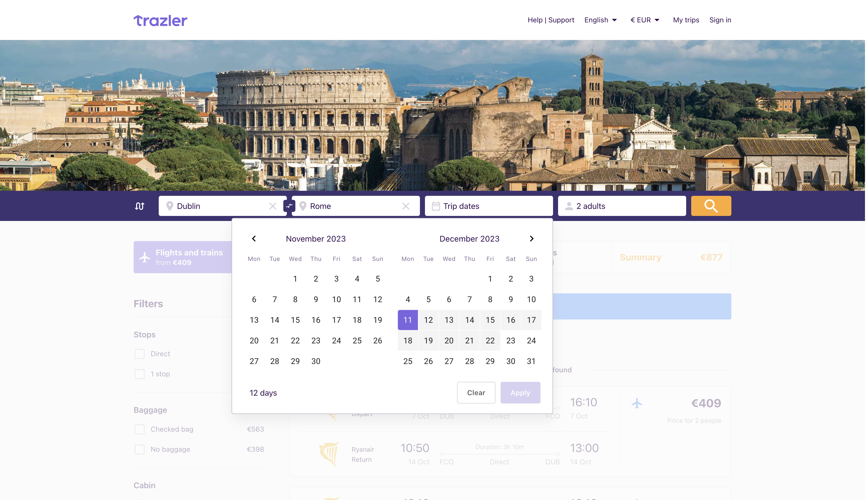Click the plane icon next to €409
The height and width of the screenshot is (500, 868).
(637, 403)
